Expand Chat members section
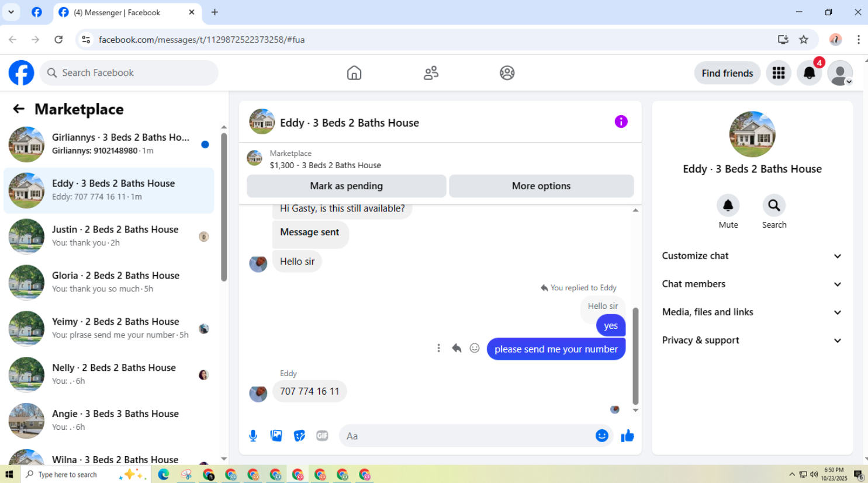Screen dimensions: 868x483 [x=752, y=284]
